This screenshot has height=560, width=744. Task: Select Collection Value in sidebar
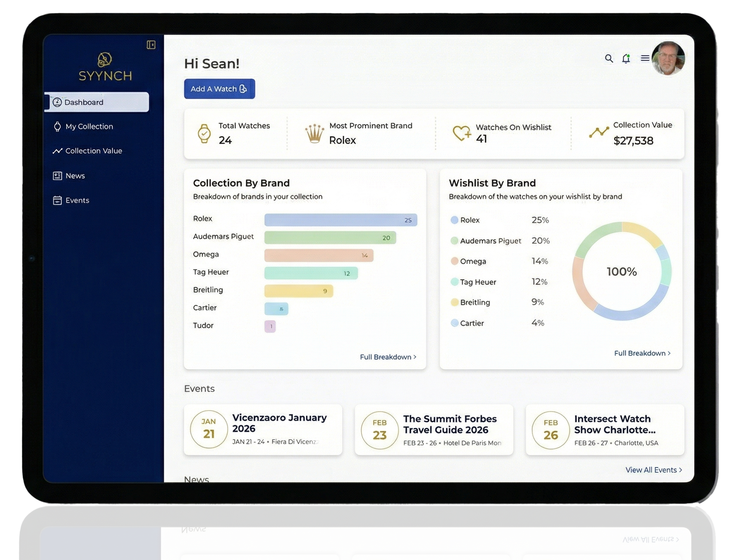pos(93,151)
